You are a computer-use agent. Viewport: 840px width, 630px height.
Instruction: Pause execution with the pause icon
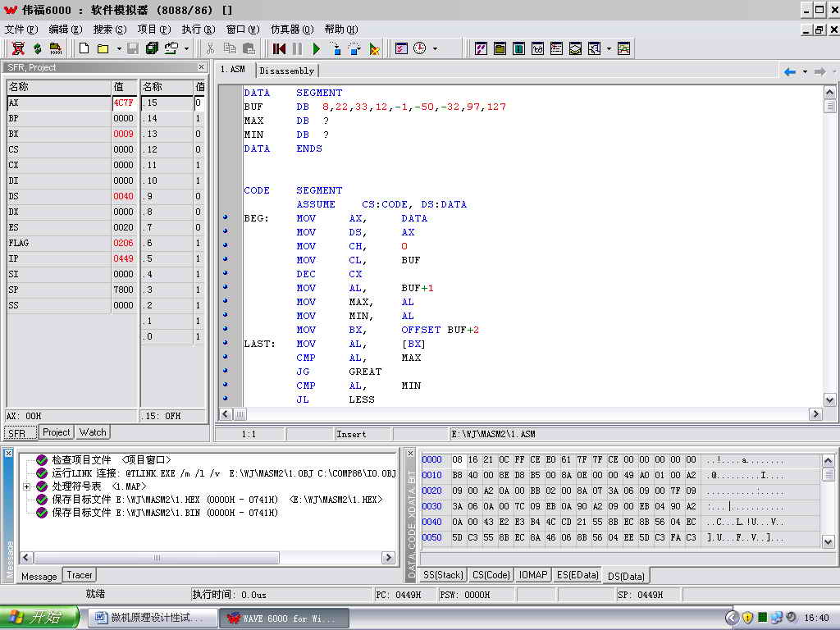coord(297,48)
